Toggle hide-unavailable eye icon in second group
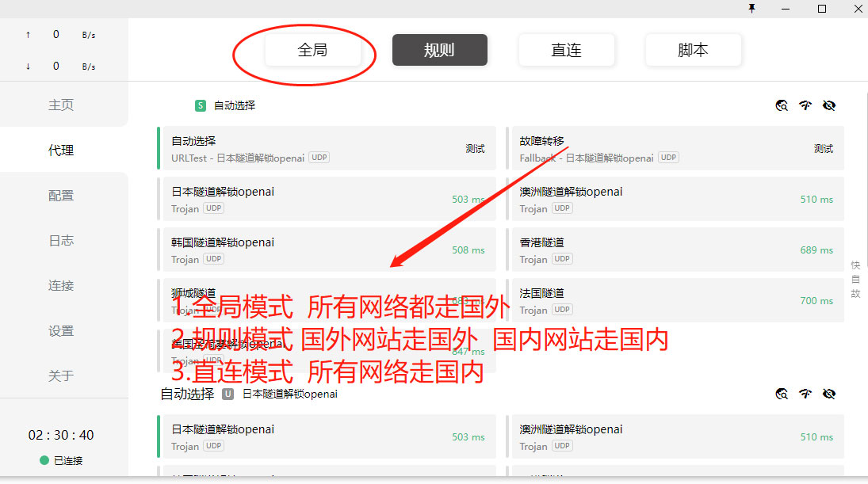This screenshot has height=484, width=868. point(829,394)
